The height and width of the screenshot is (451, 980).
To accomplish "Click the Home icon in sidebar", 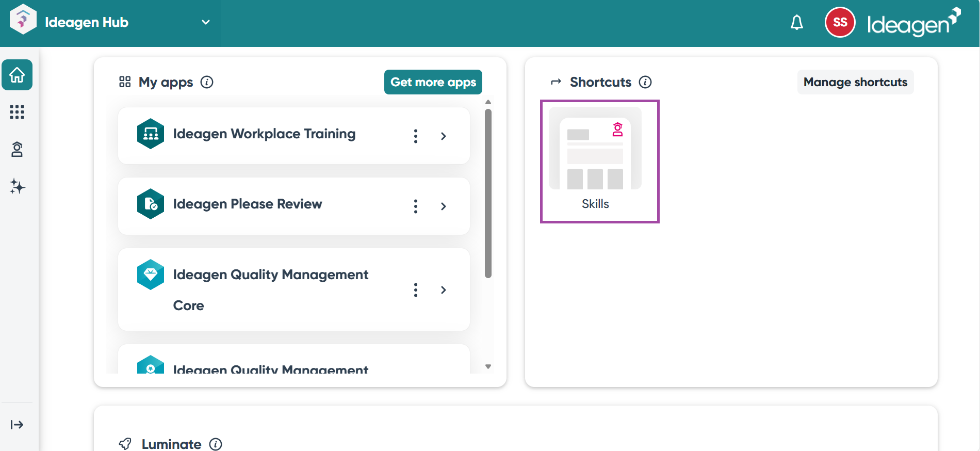I will click(x=17, y=75).
